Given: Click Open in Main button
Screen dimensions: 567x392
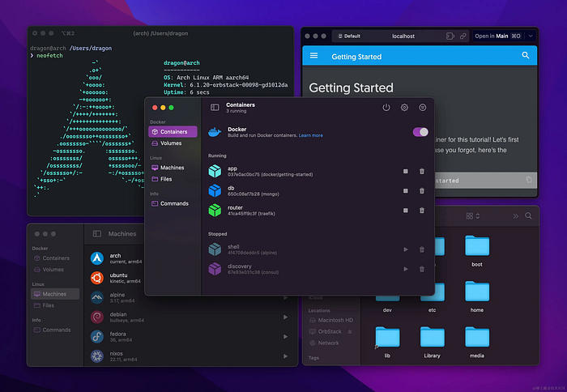Looking at the screenshot, I should click(498, 36).
